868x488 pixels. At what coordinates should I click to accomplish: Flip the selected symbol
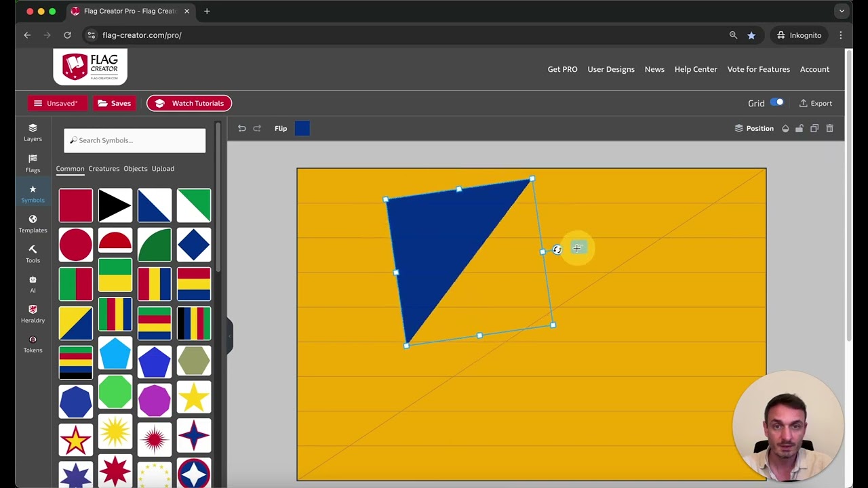click(281, 128)
